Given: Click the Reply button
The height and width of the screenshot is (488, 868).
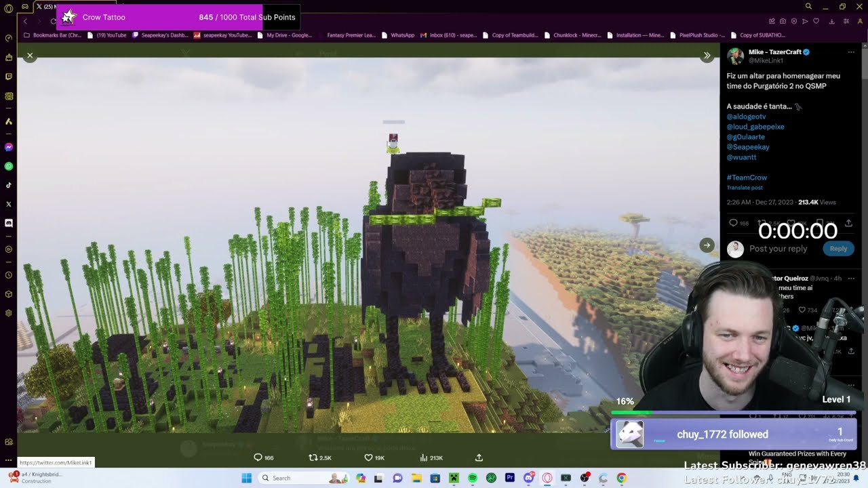Looking at the screenshot, I should point(838,249).
